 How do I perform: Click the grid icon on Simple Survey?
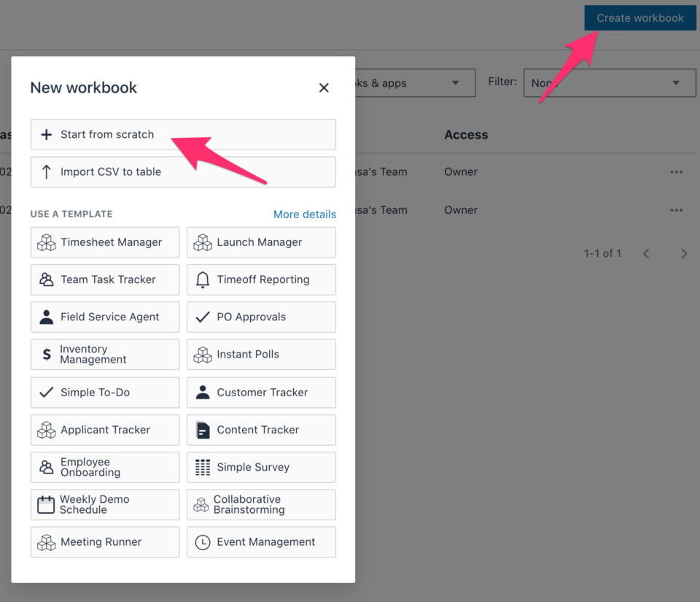203,467
